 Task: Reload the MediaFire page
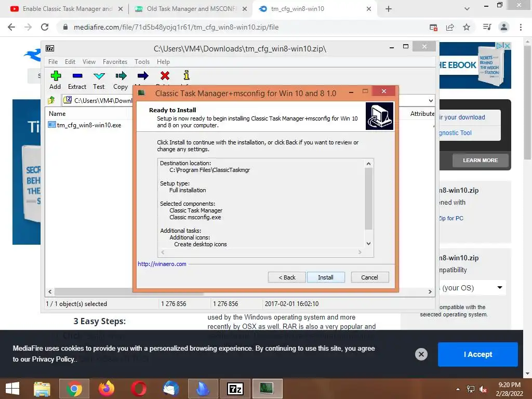tap(45, 27)
